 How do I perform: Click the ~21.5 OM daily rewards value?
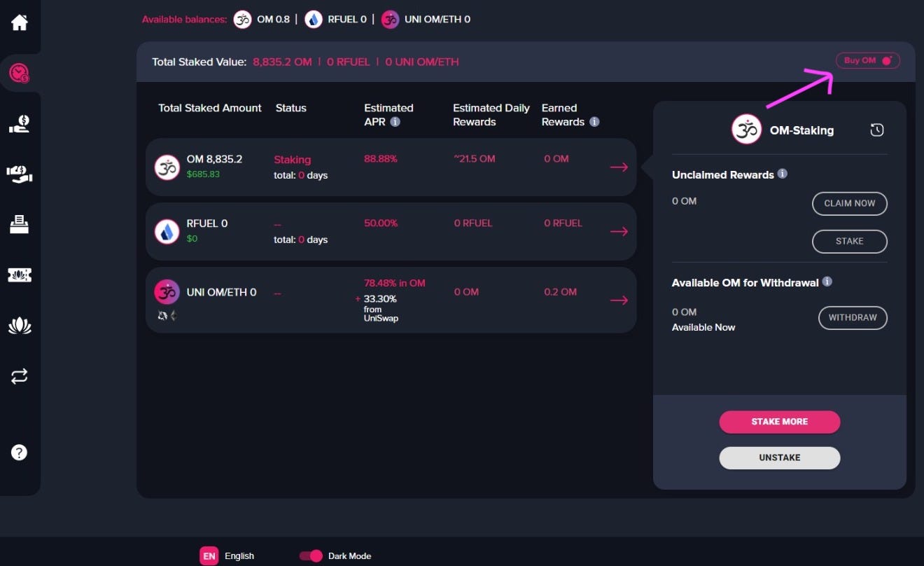(x=475, y=159)
